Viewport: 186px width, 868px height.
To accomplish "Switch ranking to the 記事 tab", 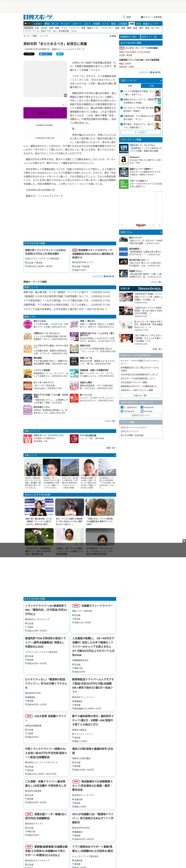I will coord(130,86).
